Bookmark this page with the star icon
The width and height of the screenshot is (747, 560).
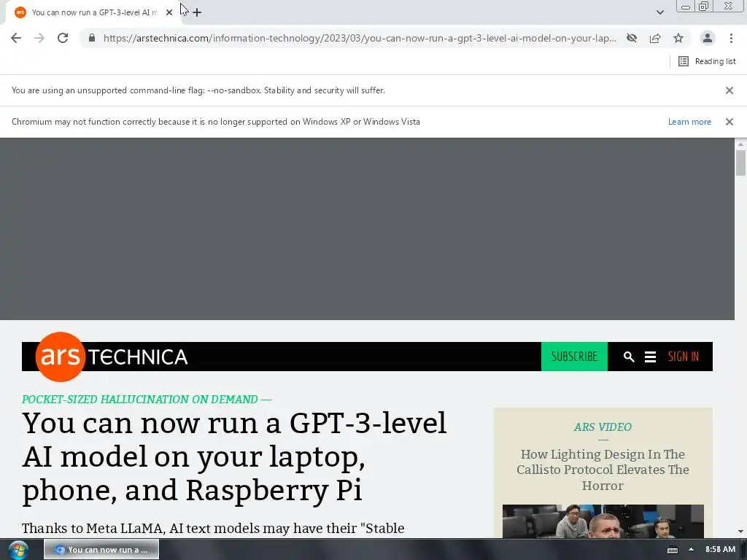678,38
